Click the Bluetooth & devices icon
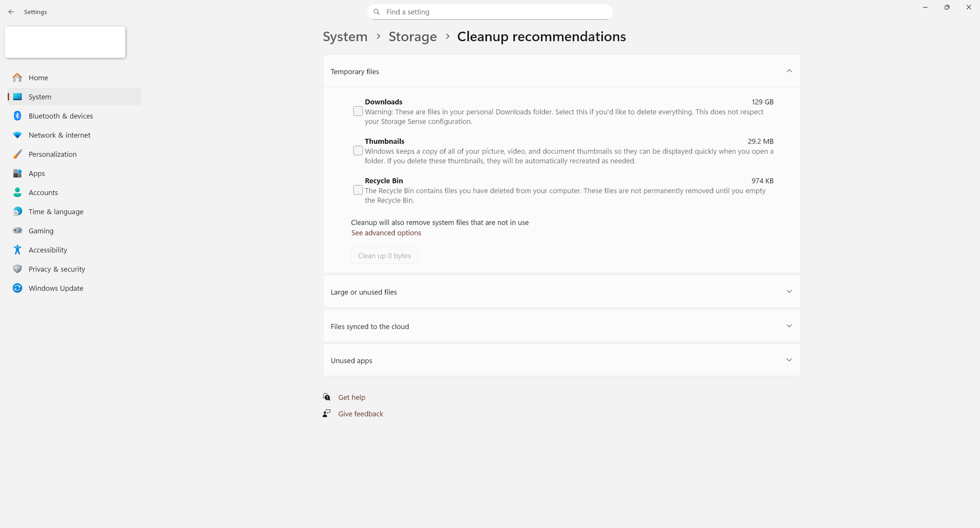The image size is (980, 528). pos(17,116)
